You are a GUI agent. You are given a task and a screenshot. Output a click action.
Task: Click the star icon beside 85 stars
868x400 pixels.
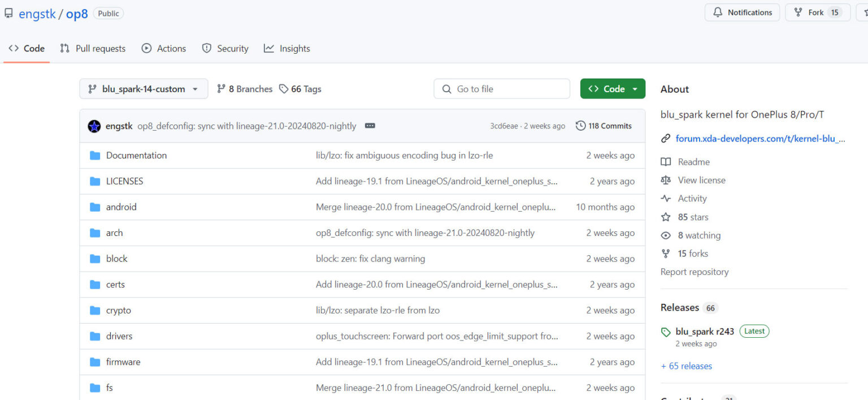pyautogui.click(x=666, y=217)
